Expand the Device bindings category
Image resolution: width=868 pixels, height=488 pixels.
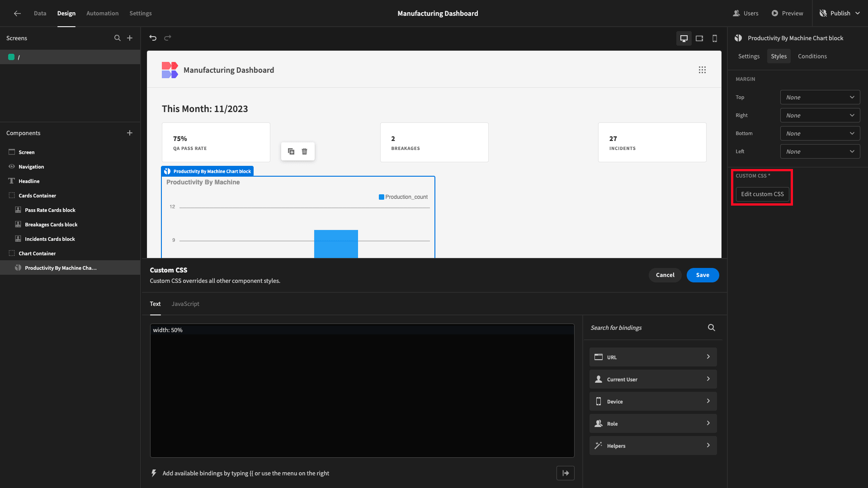point(653,401)
